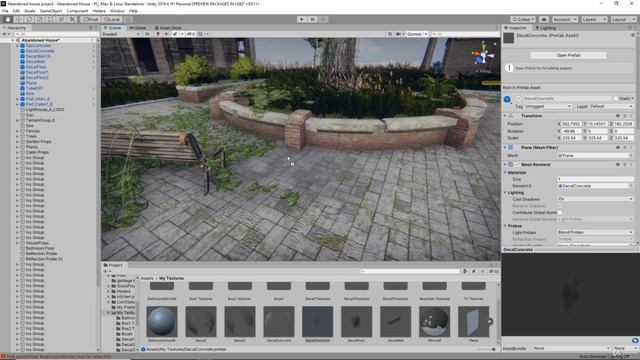This screenshot has width=640, height=360.
Task: Open the Account dropdown
Action: (x=564, y=19)
